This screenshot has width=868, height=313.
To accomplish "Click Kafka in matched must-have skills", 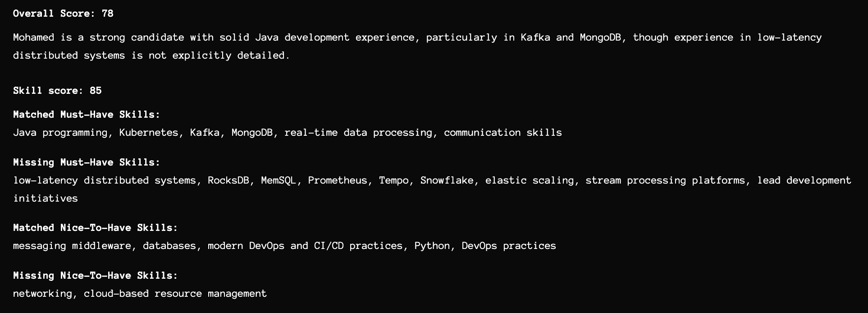I will click(205, 133).
